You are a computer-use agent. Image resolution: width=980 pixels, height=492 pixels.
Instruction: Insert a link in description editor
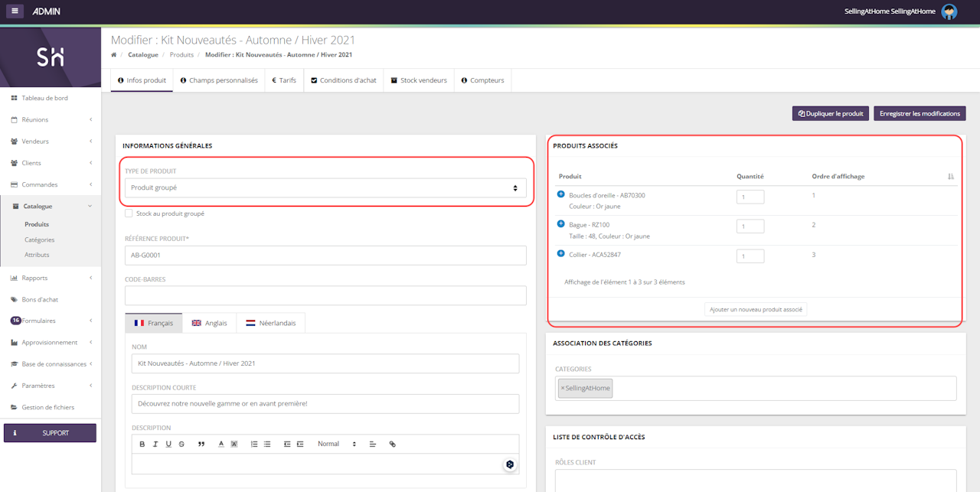393,445
